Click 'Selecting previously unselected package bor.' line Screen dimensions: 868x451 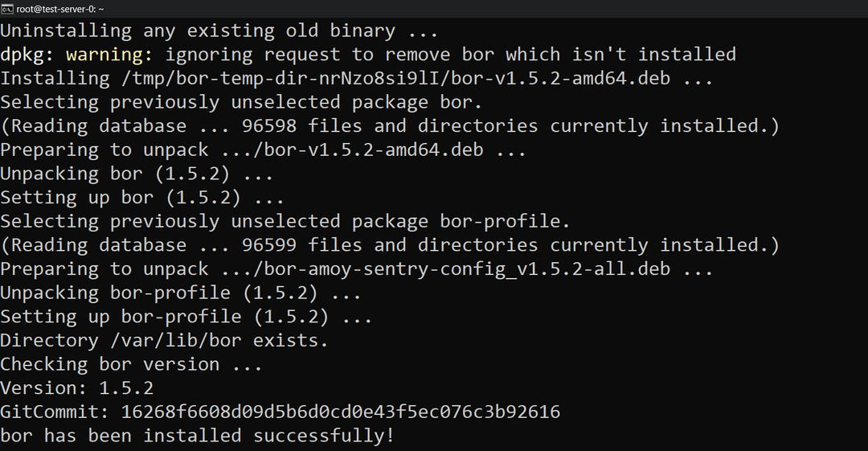[x=242, y=102]
